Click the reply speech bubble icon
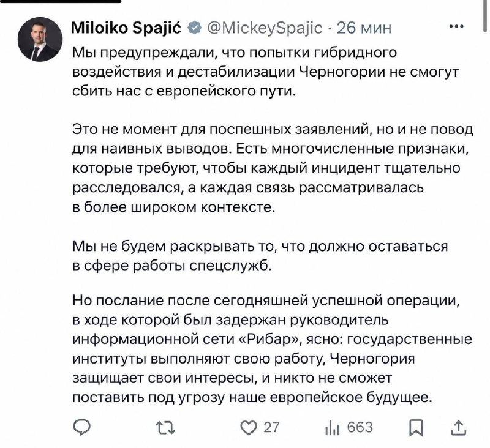 [x=82, y=427]
